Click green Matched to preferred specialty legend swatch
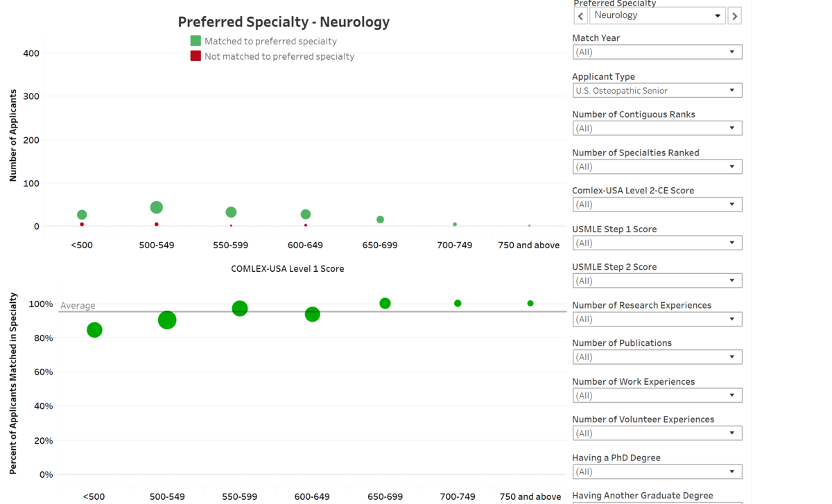 196,41
